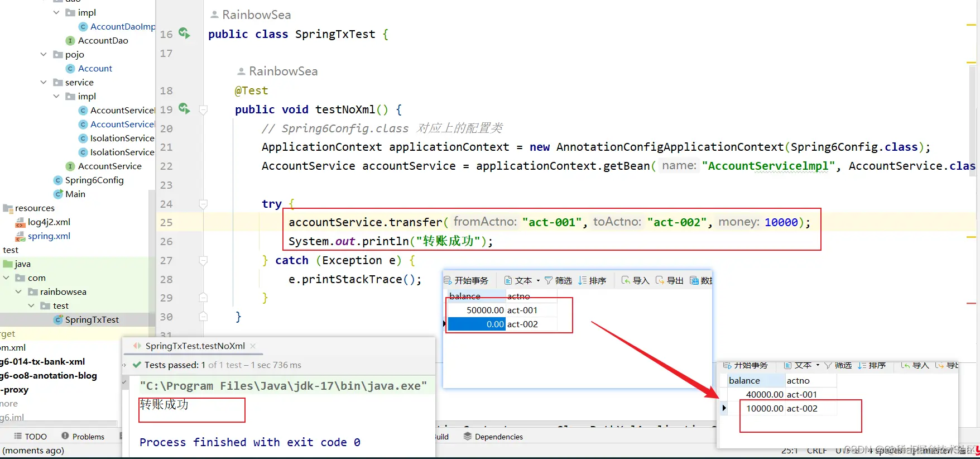Click the balance column header in upper table
This screenshot has height=459, width=980.
(477, 296)
